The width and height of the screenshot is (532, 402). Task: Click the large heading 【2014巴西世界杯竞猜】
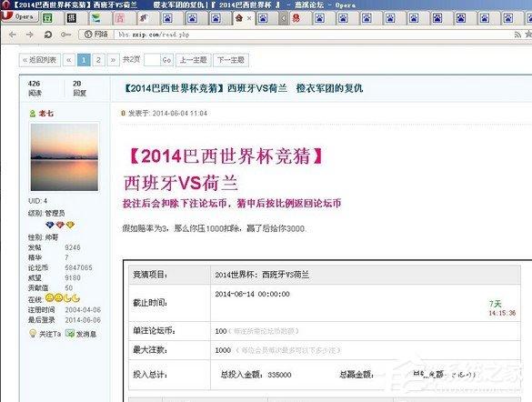click(x=225, y=156)
